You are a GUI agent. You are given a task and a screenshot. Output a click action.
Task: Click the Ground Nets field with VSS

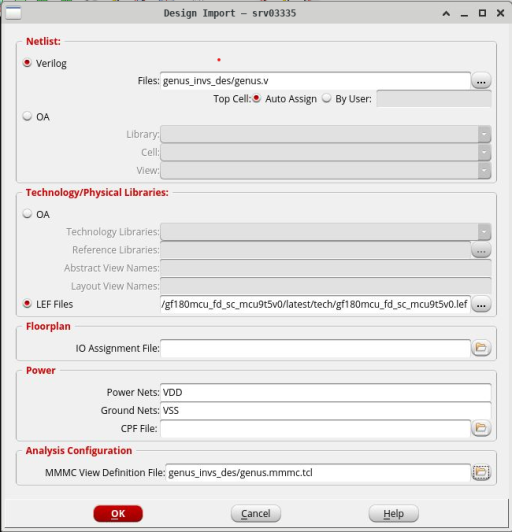(326, 411)
